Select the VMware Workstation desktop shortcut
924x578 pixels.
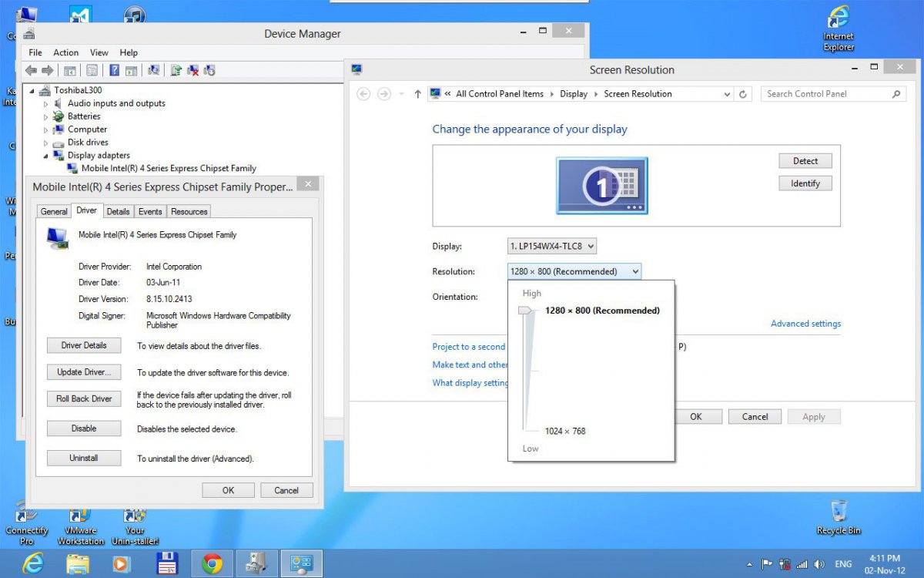point(81,526)
